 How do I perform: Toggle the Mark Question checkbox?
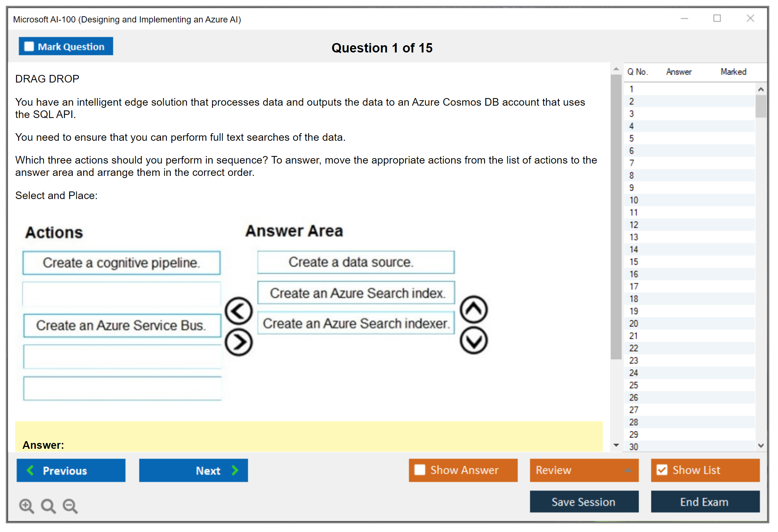29,47
